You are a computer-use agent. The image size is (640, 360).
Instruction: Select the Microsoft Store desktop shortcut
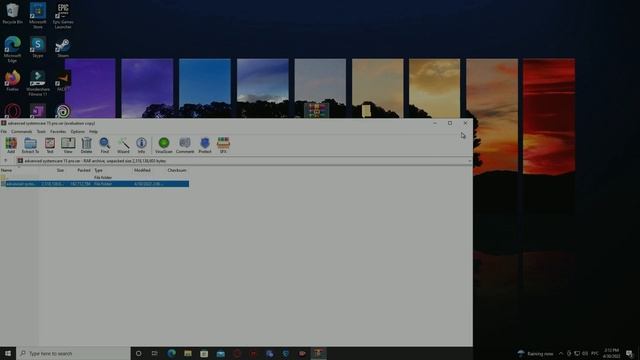pyautogui.click(x=38, y=15)
